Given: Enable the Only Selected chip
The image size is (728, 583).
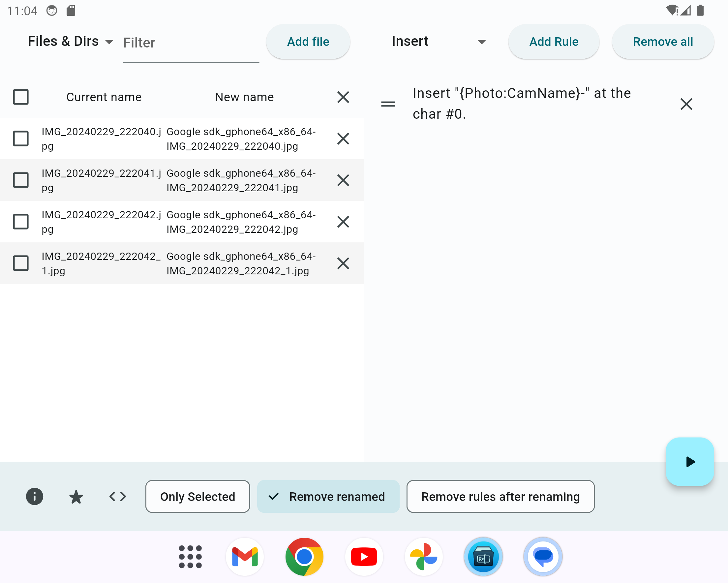Looking at the screenshot, I should (x=197, y=496).
